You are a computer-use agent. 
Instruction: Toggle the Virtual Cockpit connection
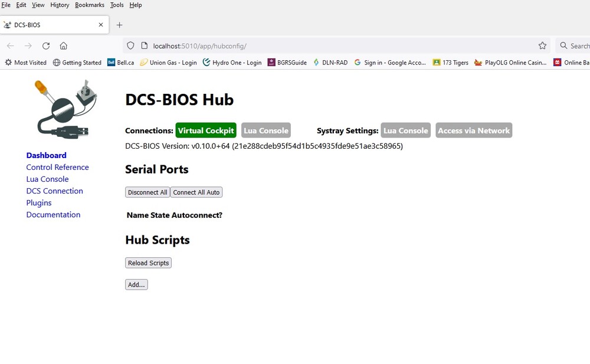click(205, 130)
